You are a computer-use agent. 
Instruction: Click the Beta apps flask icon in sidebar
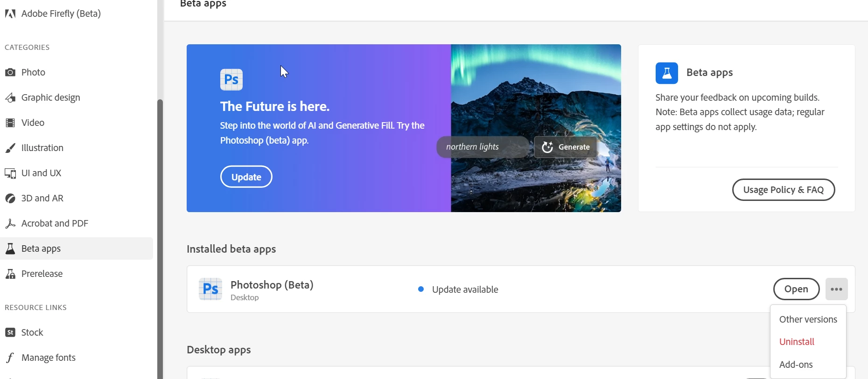coord(10,248)
